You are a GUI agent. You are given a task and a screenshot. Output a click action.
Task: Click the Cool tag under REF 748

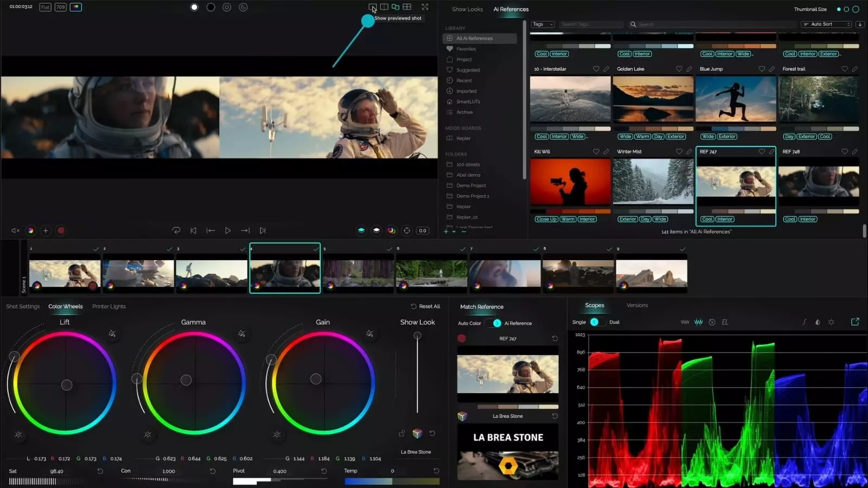[790, 219]
